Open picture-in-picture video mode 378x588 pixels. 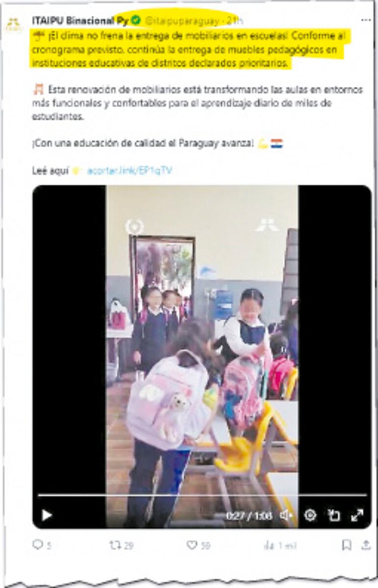coord(333,515)
